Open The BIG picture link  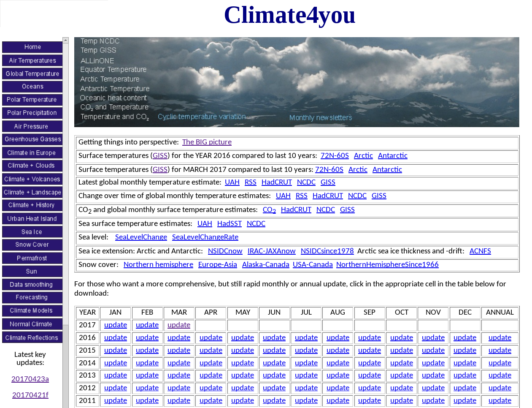(x=207, y=142)
